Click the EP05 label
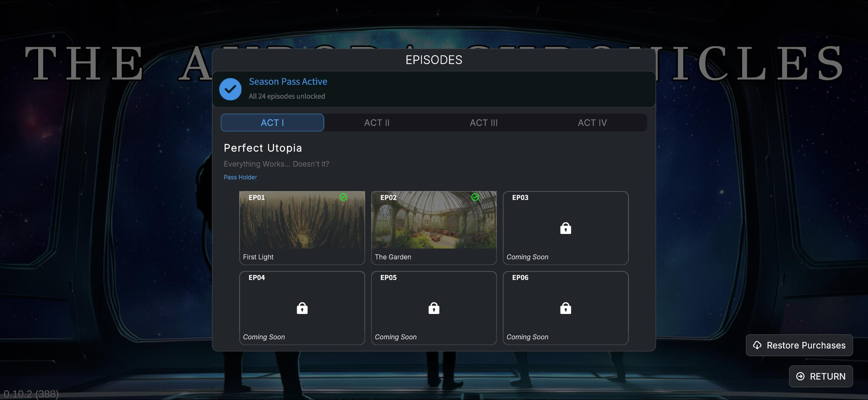Viewport: 868px width, 400px height. (x=388, y=277)
